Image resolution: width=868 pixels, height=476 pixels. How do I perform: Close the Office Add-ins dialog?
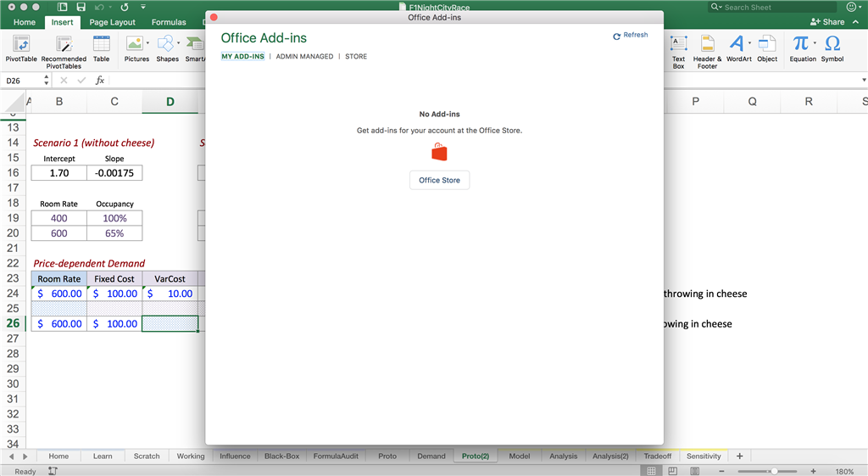tap(214, 17)
